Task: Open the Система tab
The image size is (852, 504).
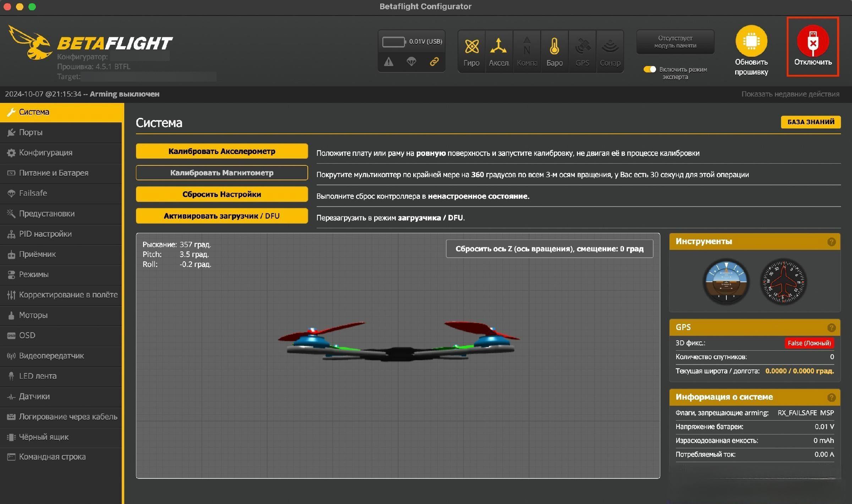Action: pyautogui.click(x=61, y=112)
